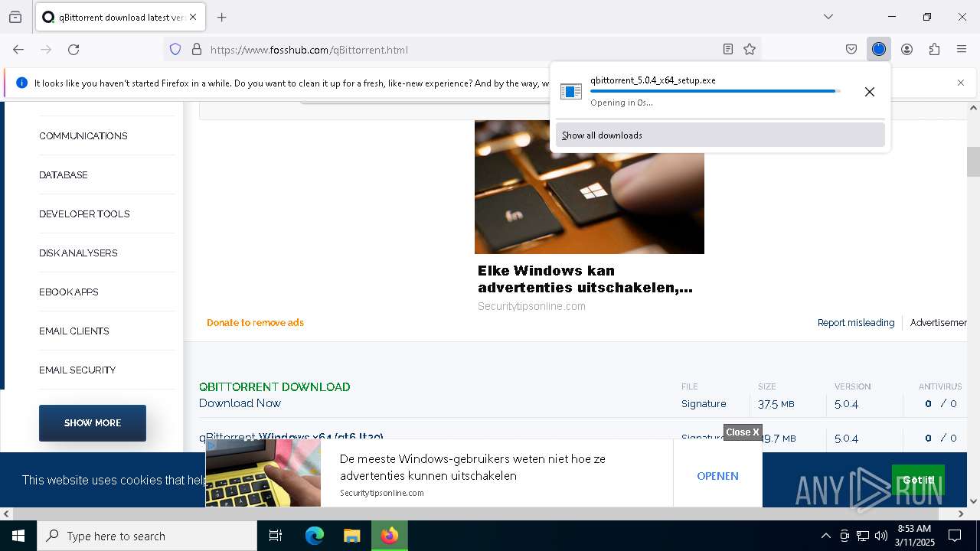
Task: Open the DATABASE category
Action: [x=64, y=175]
